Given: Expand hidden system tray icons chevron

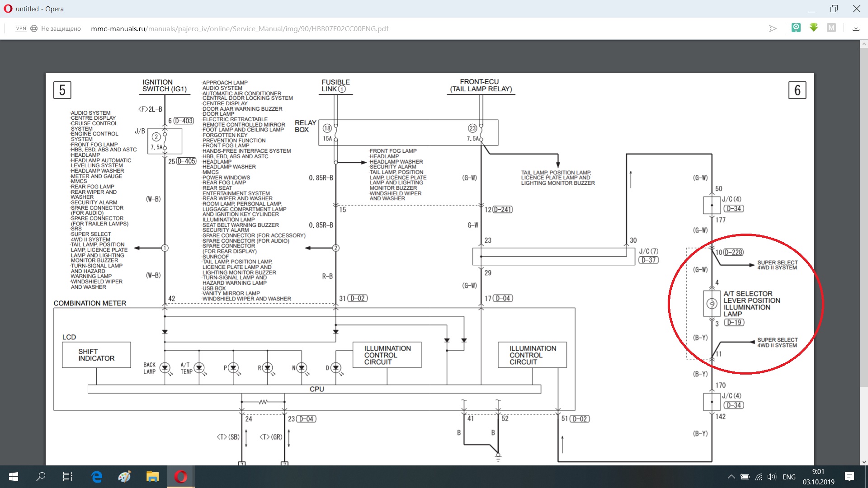Looking at the screenshot, I should click(731, 477).
